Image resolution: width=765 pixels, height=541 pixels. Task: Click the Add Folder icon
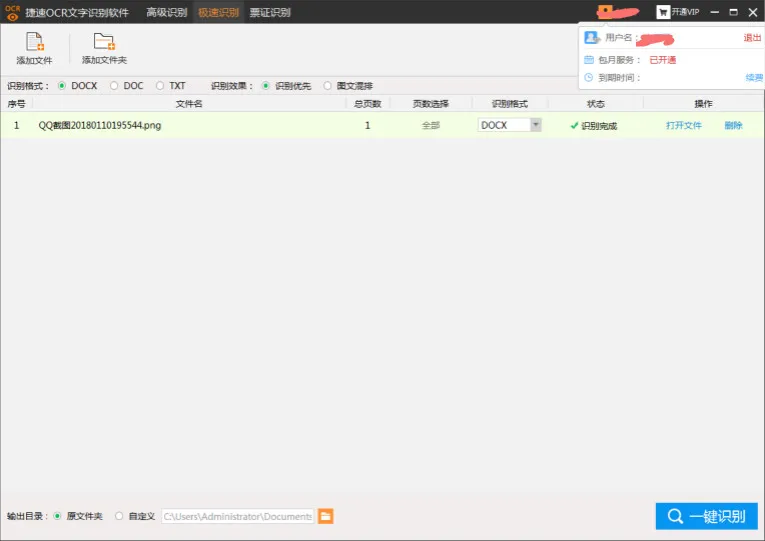(104, 41)
